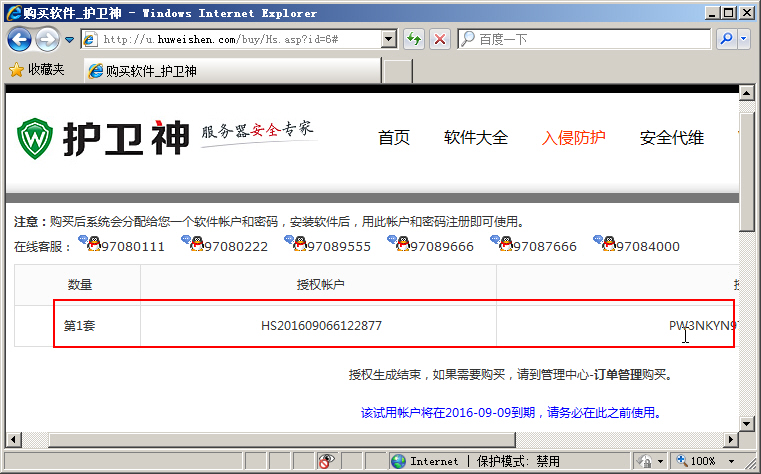The image size is (761, 474).
Task: Open a new blank tab
Action: (x=398, y=71)
